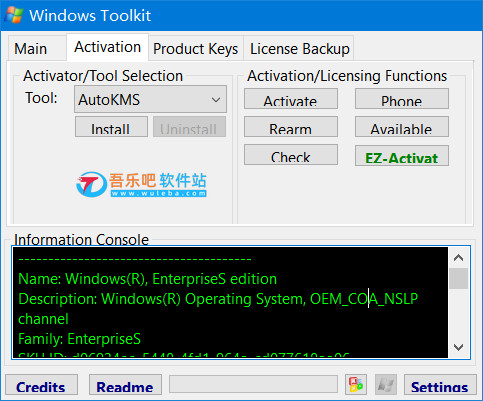Image resolution: width=483 pixels, height=401 pixels.
Task: Click the Activate button
Action: 291,99
